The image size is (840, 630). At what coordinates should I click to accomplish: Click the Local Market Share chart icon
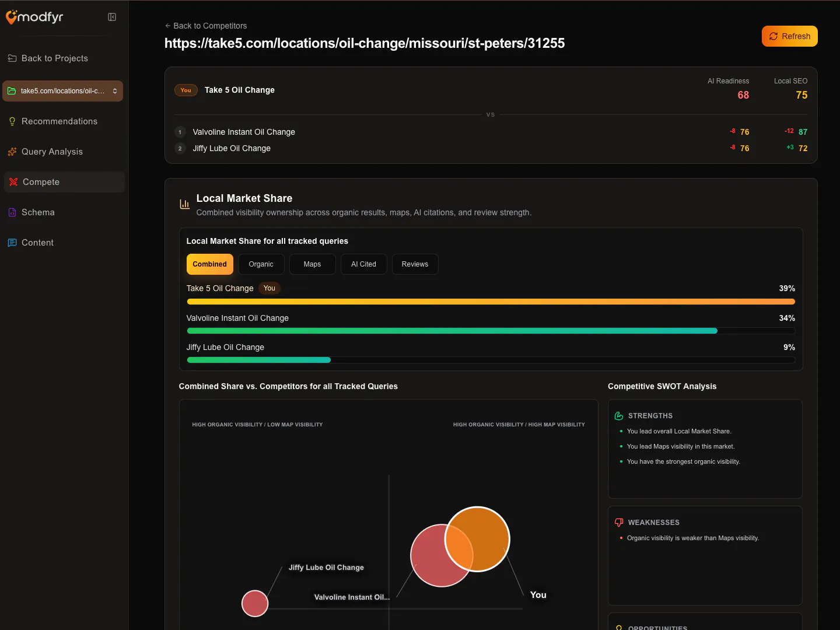click(x=184, y=204)
